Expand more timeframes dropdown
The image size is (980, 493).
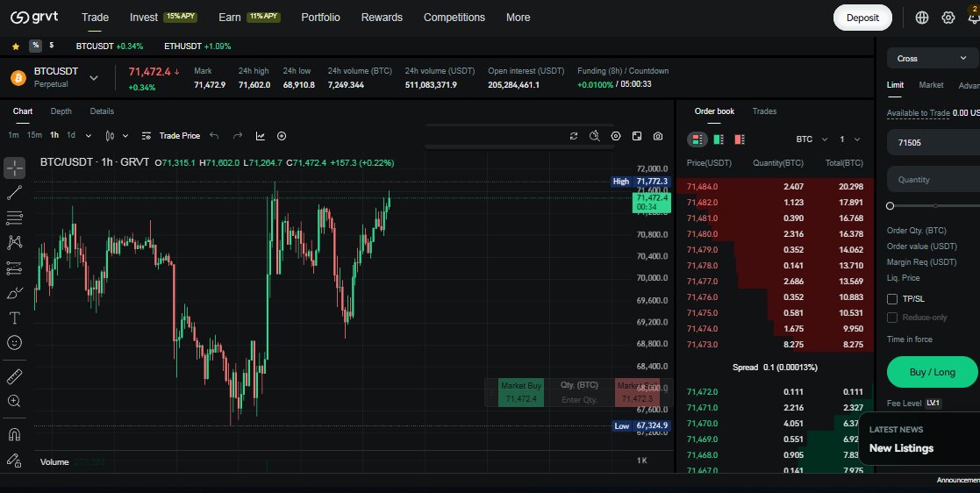click(x=88, y=136)
